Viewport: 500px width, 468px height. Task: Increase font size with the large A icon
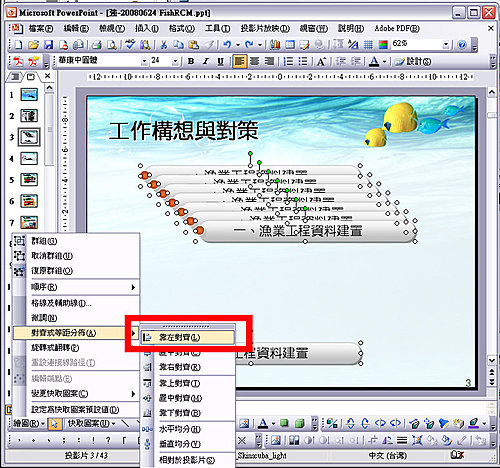(x=321, y=61)
